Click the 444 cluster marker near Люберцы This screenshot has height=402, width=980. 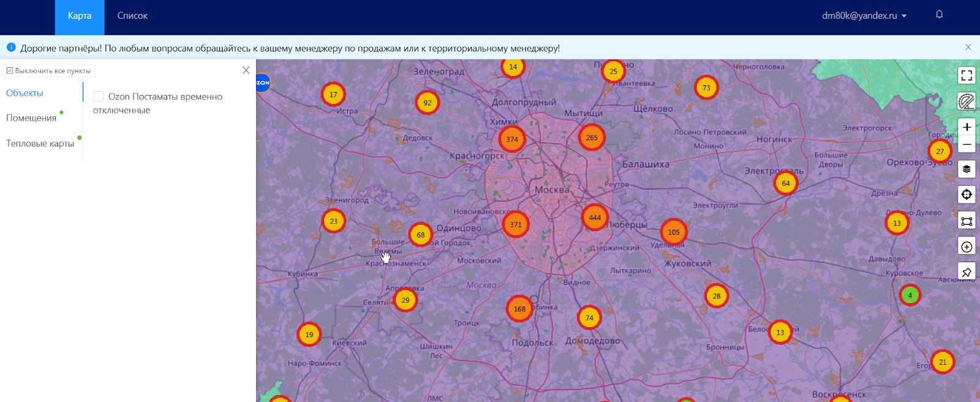pyautogui.click(x=594, y=218)
